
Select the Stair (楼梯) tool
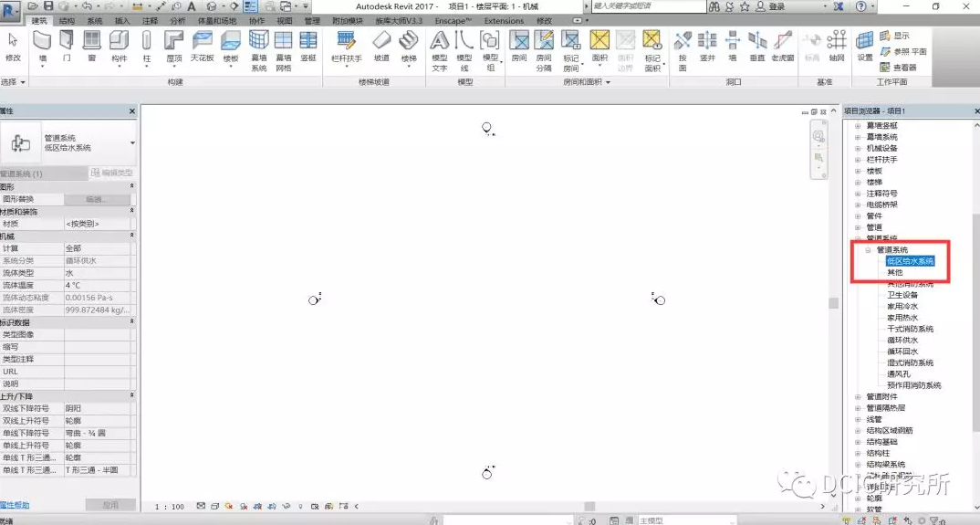click(x=409, y=47)
